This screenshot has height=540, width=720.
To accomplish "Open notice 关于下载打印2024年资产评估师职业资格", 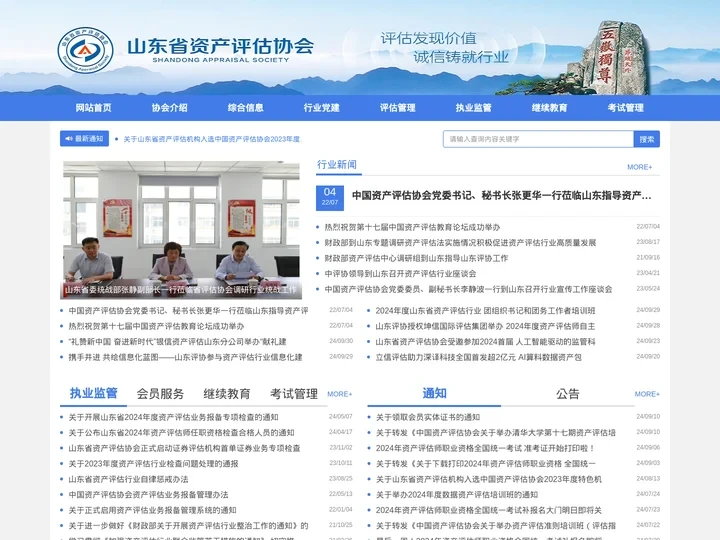I will tap(485, 464).
